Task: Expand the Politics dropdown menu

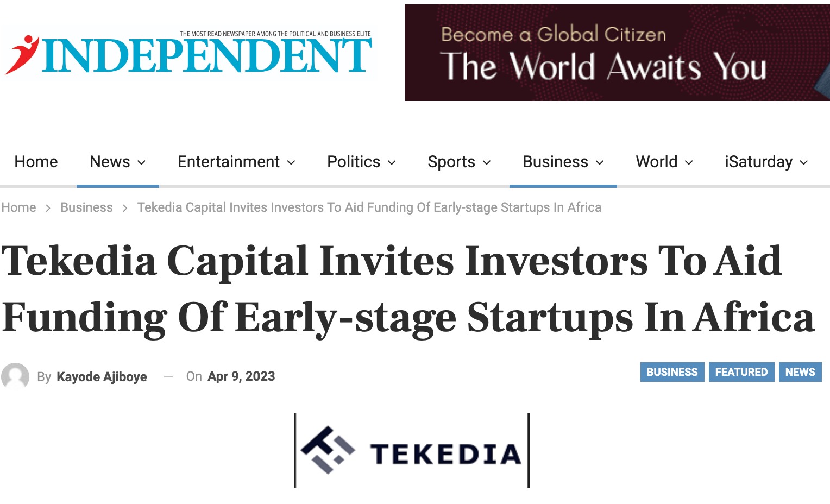Action: 361,162
